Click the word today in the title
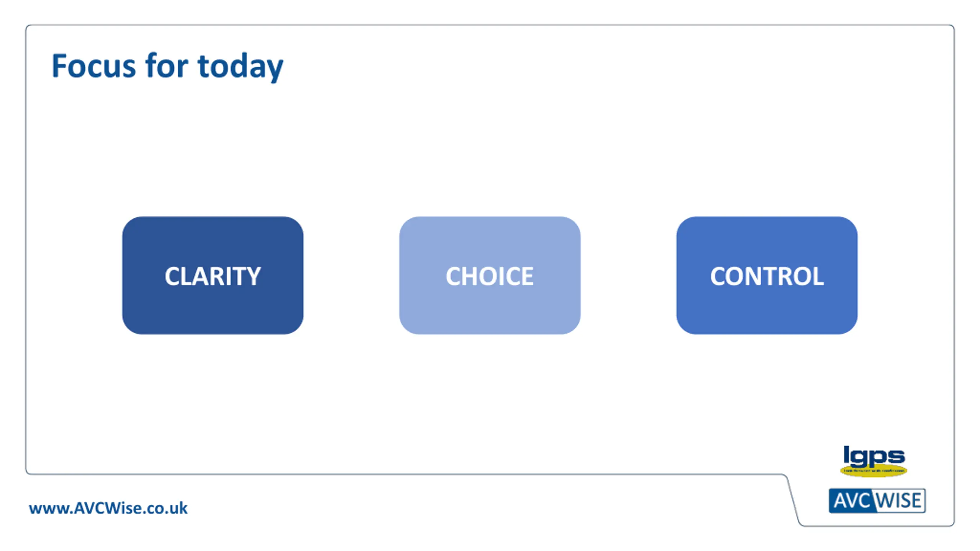Viewport: 980px width, 551px height. [240, 67]
